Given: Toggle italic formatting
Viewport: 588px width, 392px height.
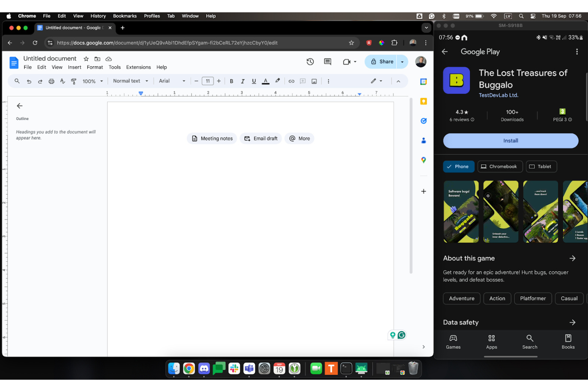Looking at the screenshot, I should pos(243,81).
